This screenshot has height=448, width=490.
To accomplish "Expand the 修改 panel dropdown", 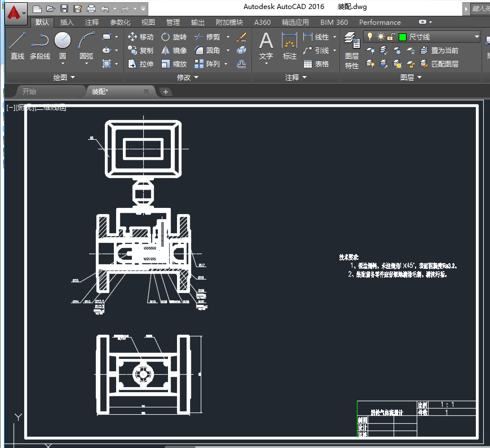I will 195,77.
